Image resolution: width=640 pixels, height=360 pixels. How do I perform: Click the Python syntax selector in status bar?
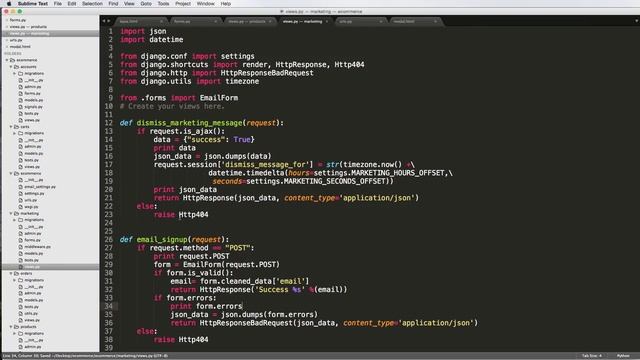tap(623, 356)
